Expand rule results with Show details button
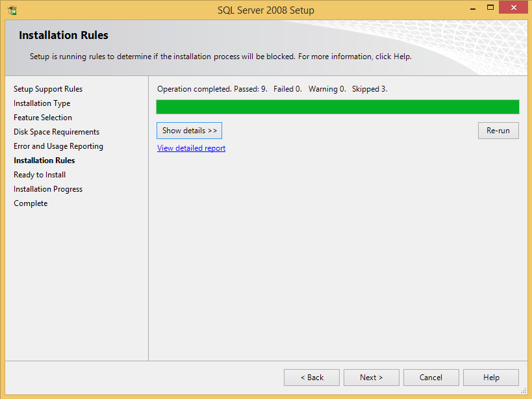Viewport: 532px width, 399px height. coord(189,131)
